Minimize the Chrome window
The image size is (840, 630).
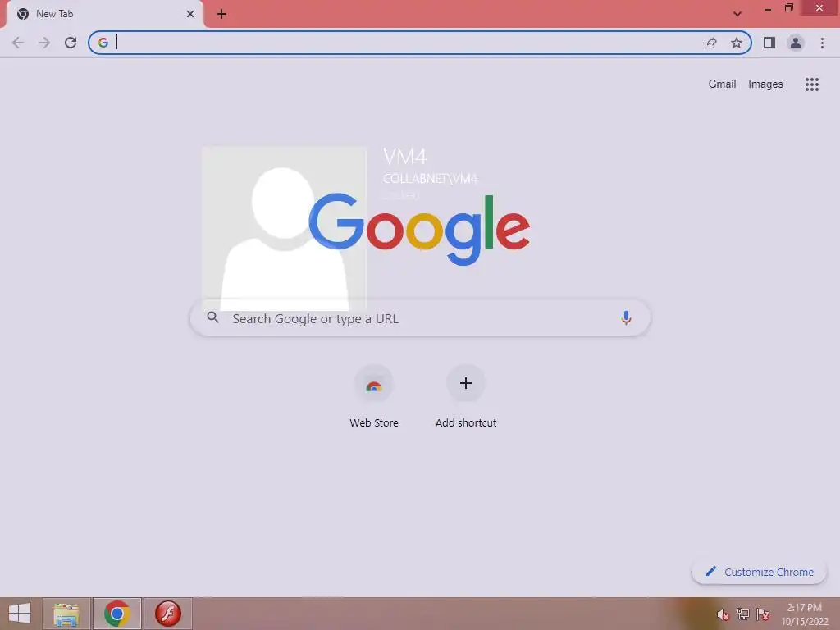[768, 9]
